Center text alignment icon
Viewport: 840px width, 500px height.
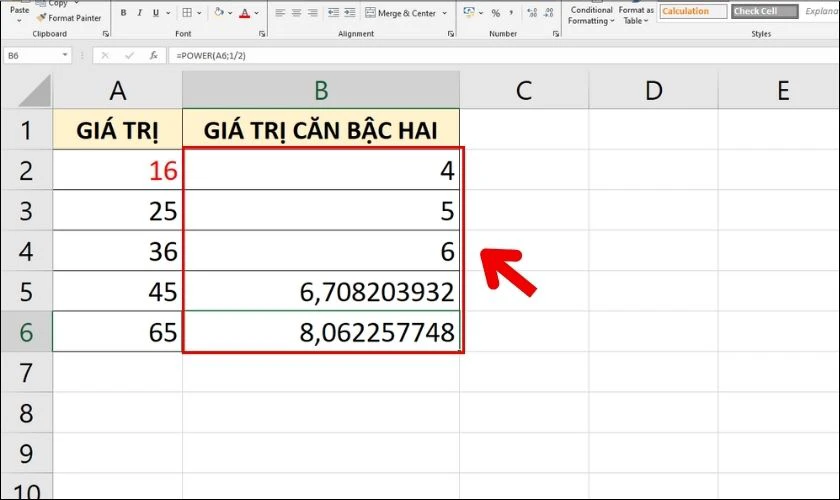296,12
